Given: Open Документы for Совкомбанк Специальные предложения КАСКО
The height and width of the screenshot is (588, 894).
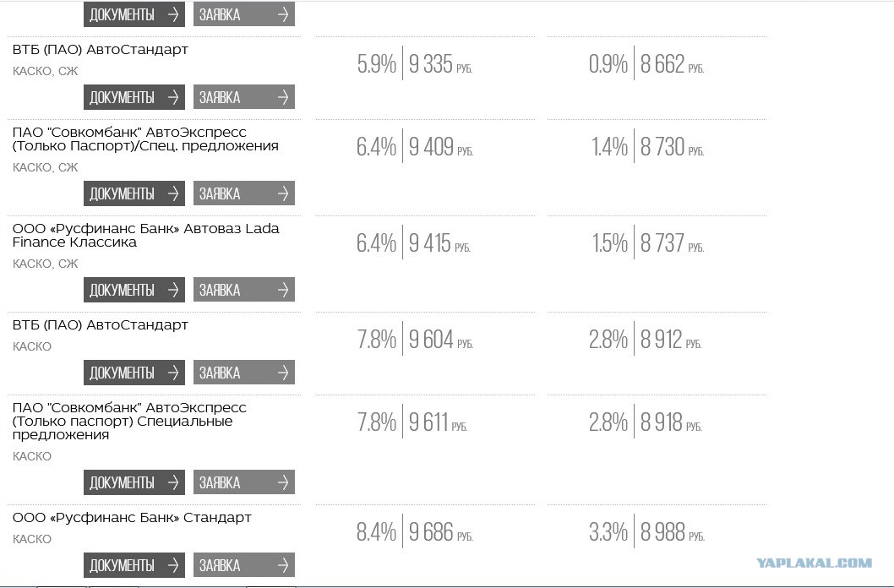Looking at the screenshot, I should [134, 482].
